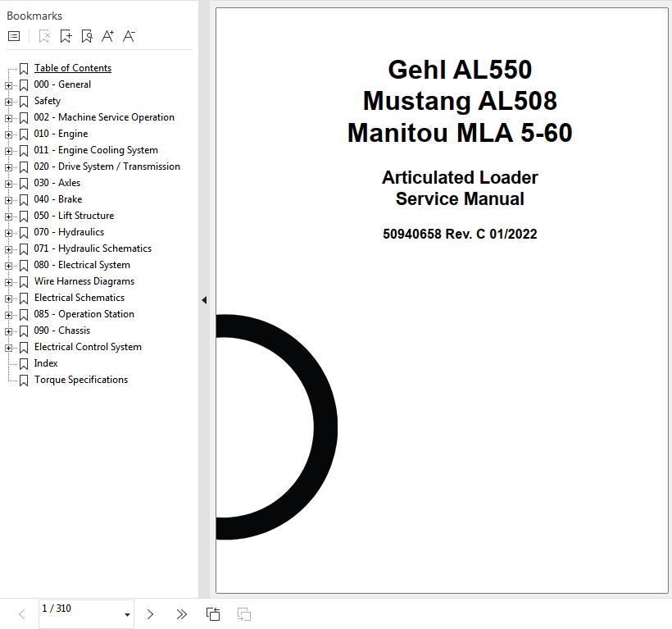Expand the 000 - General bookmark
Image resolution: width=672 pixels, height=629 pixels.
(8, 85)
